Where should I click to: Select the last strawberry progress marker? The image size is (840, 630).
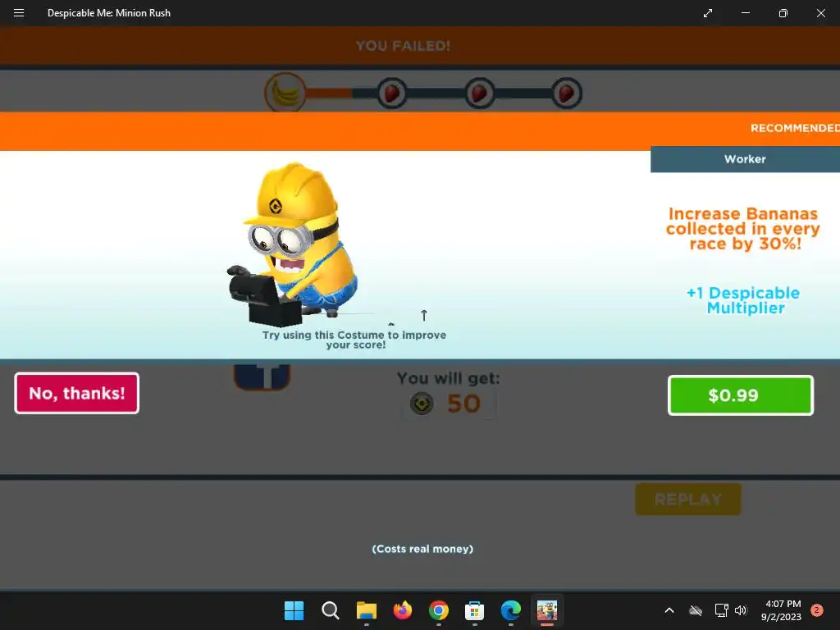[567, 94]
